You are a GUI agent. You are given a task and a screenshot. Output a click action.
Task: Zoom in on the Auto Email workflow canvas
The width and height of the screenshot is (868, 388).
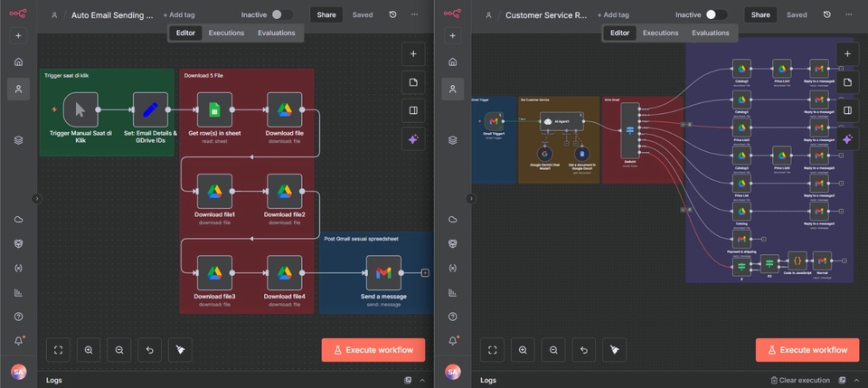tap(89, 350)
